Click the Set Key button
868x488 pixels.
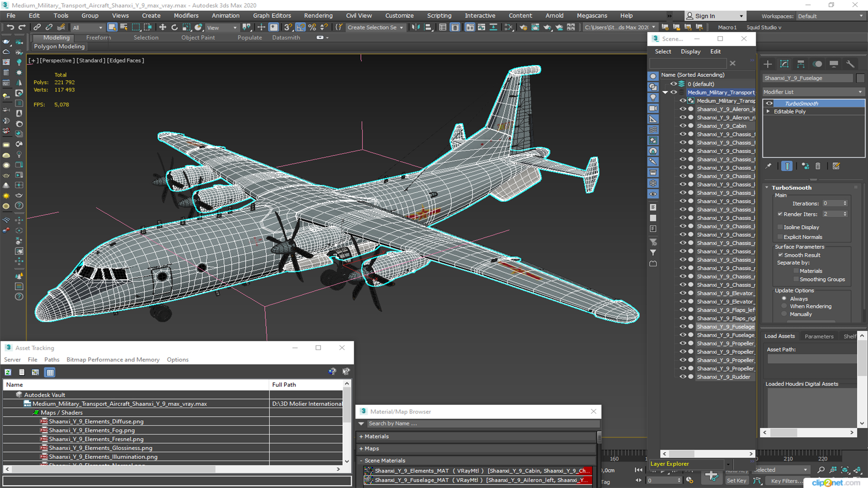pos(736,481)
